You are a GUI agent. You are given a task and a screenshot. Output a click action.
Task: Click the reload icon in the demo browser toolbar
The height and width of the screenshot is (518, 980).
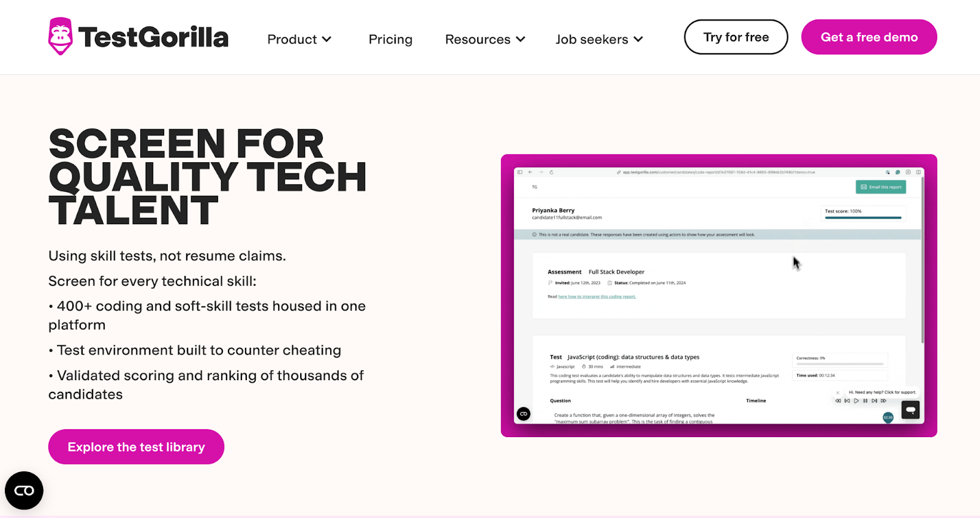coord(552,172)
